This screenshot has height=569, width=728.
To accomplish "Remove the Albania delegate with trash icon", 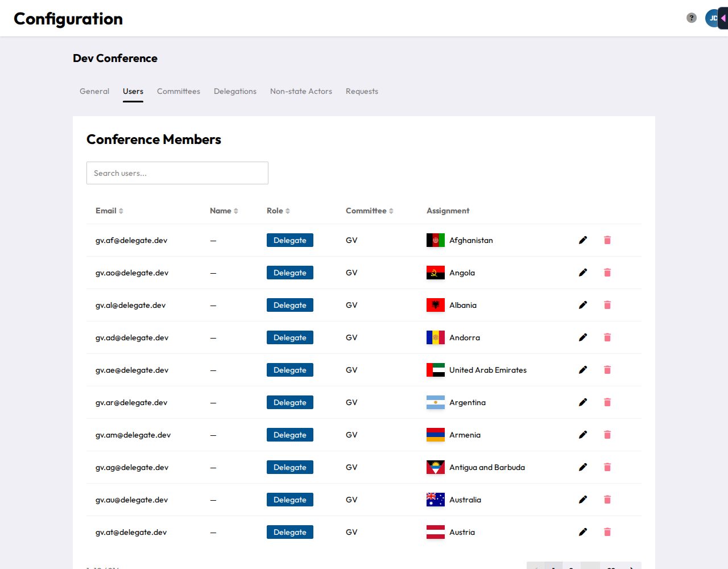I will 607,305.
